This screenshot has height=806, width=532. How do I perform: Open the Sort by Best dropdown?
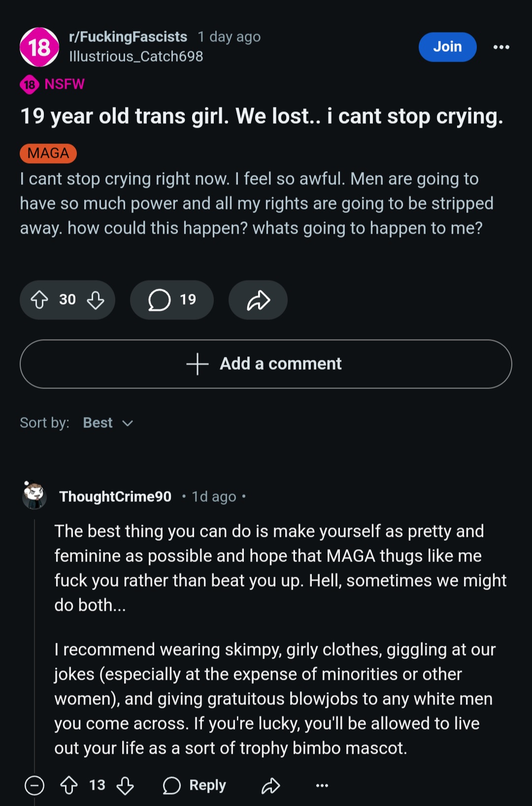click(x=108, y=423)
